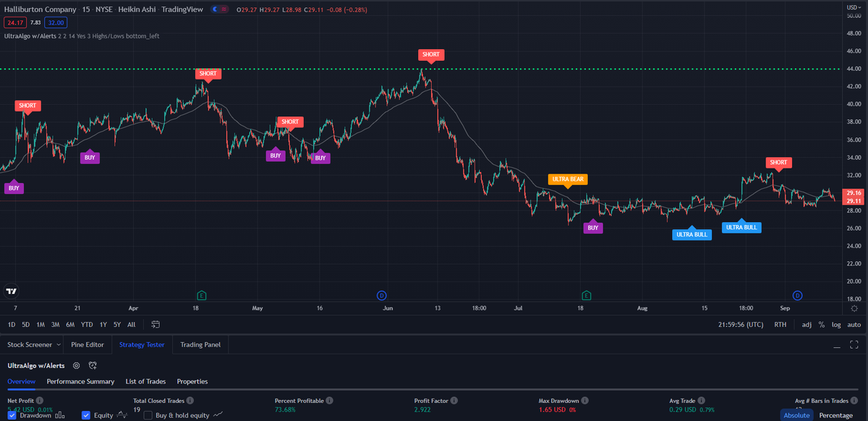Select the Absolute display mode
Screen dimensions: 868x421
[x=796, y=415]
